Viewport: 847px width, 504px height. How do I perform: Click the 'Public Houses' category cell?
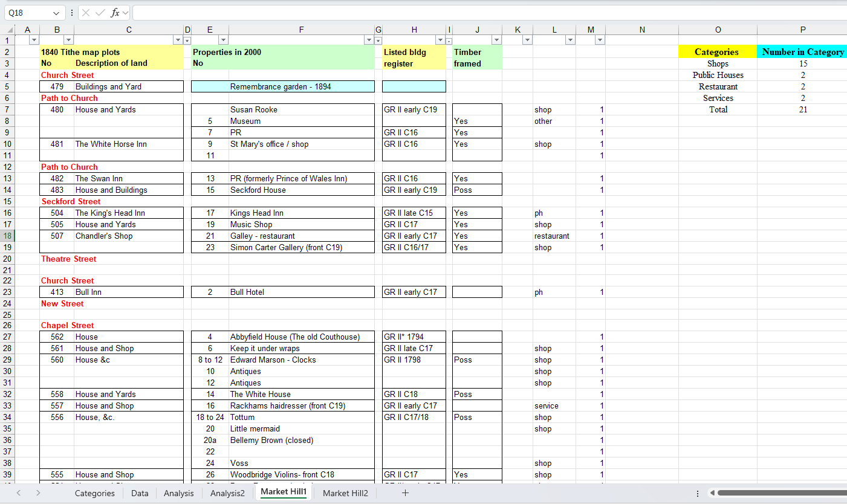point(718,75)
